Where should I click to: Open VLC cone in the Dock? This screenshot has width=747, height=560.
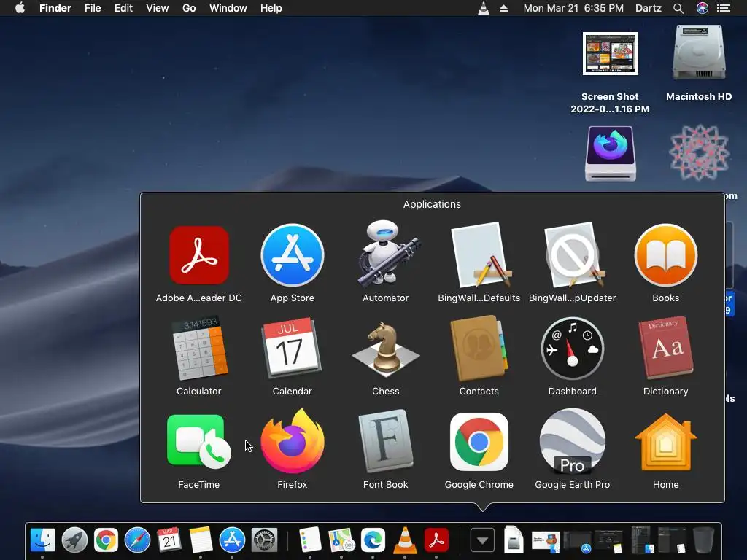[x=404, y=540]
